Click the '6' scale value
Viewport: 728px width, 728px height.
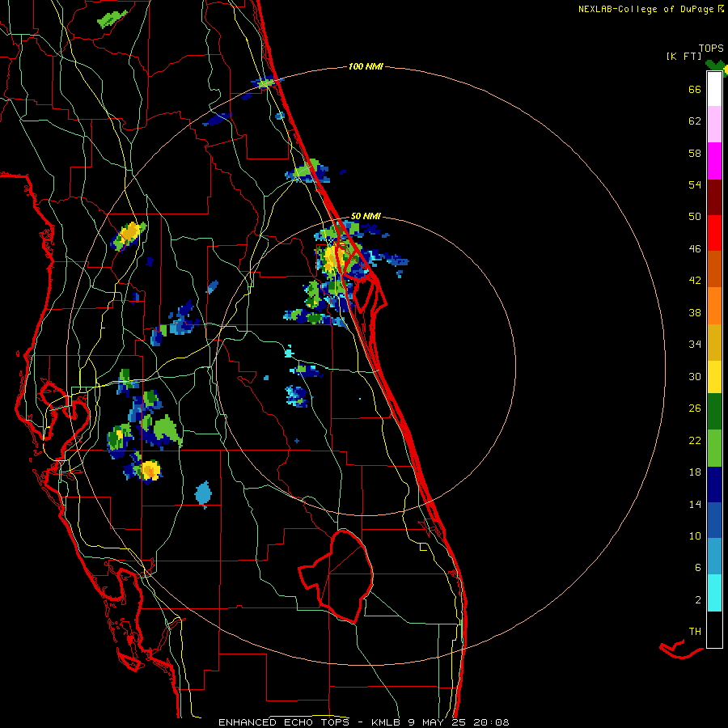tap(698, 567)
